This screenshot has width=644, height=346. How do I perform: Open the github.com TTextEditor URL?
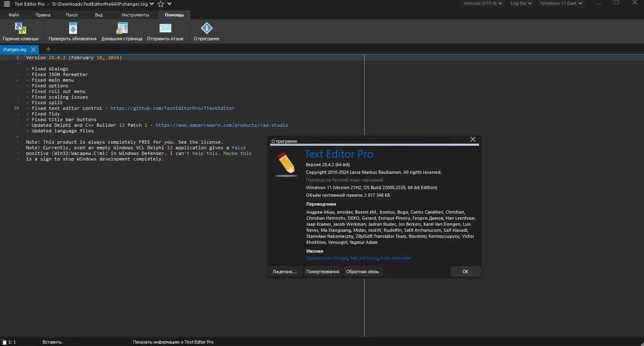click(172, 108)
